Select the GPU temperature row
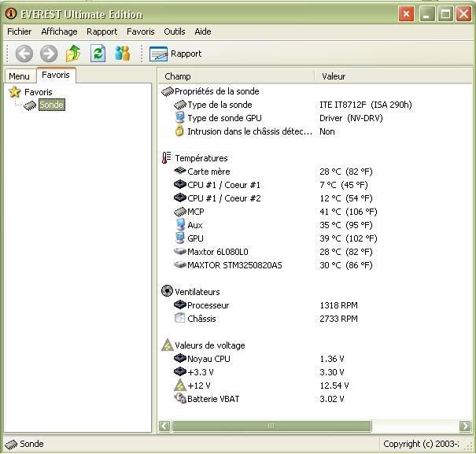The height and width of the screenshot is (454, 476). tap(195, 238)
